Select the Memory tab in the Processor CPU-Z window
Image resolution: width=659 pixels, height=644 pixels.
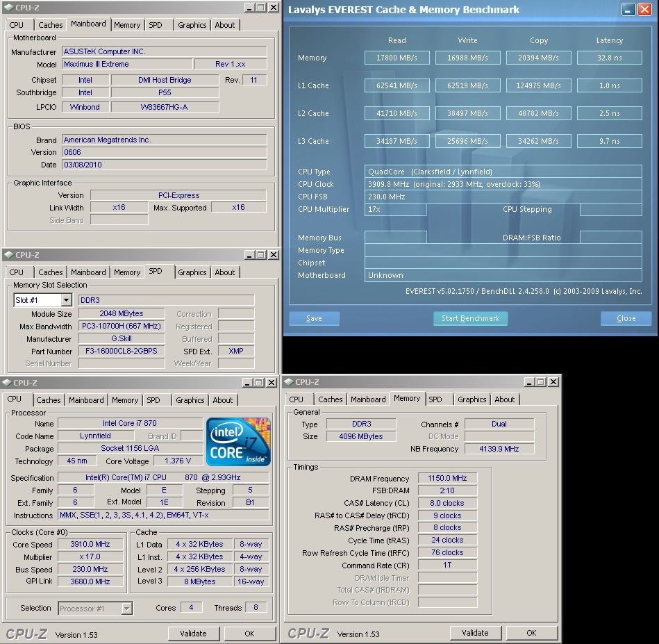tap(125, 399)
